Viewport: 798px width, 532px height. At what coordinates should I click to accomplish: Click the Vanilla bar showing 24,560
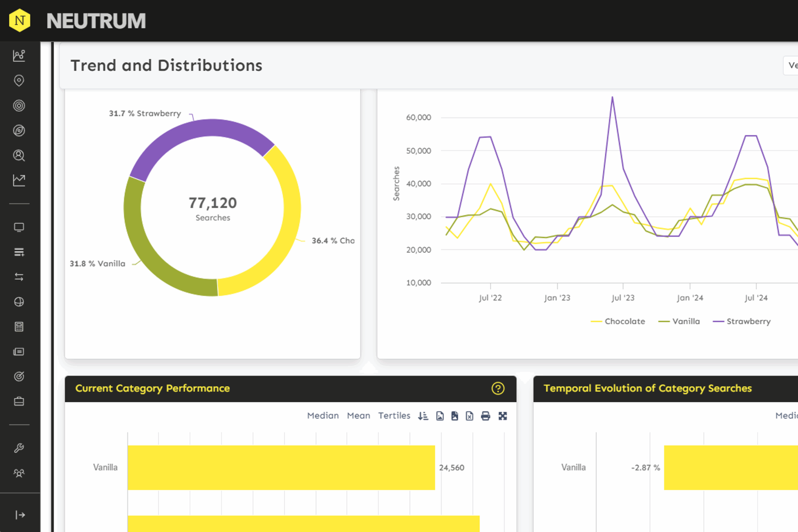[281, 467]
